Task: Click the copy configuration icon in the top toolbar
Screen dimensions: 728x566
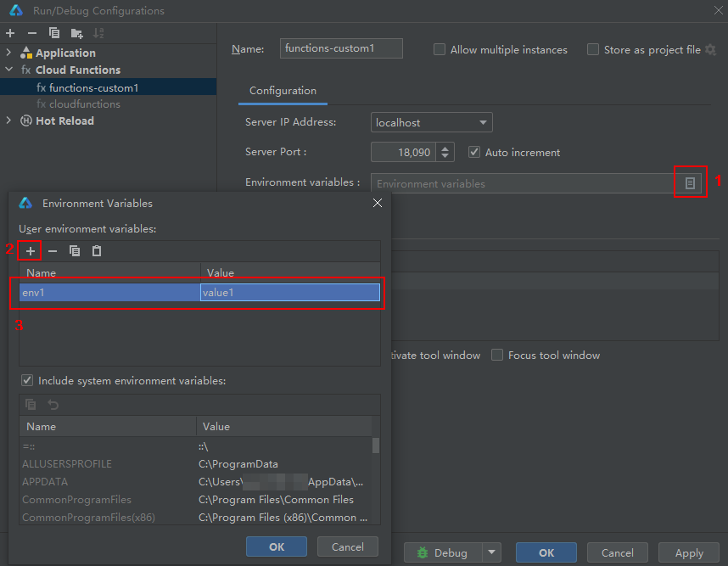Action: tap(54, 33)
